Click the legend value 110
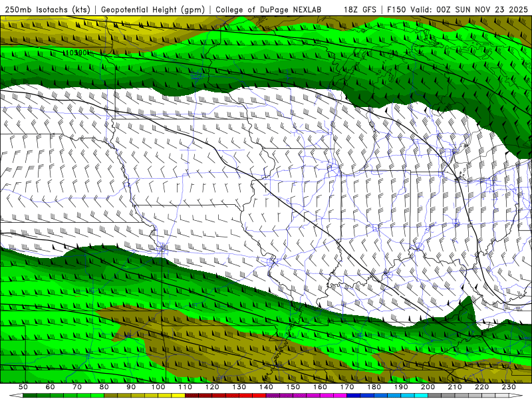The width and height of the screenshot is (532, 399). pyautogui.click(x=185, y=387)
